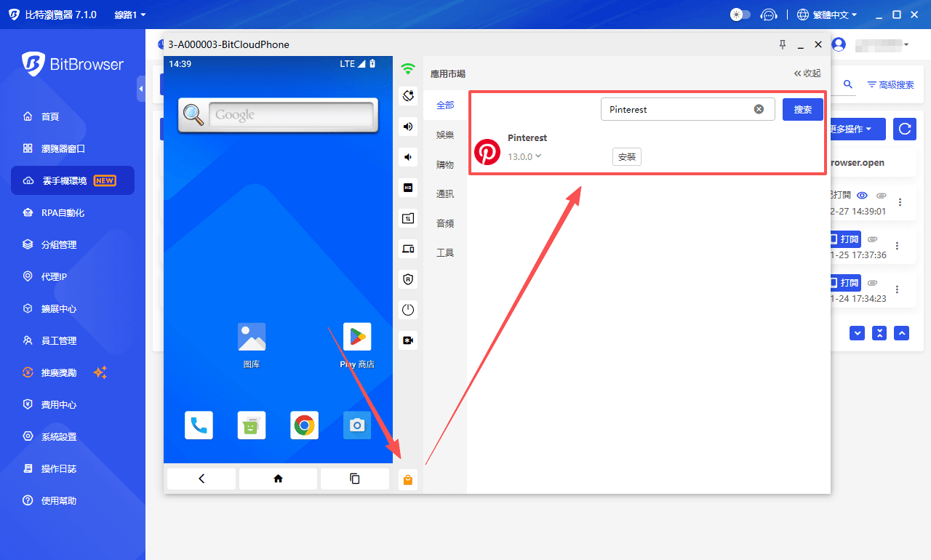Click the 安裝 button for Pinterest
The image size is (931, 560).
pyautogui.click(x=626, y=156)
